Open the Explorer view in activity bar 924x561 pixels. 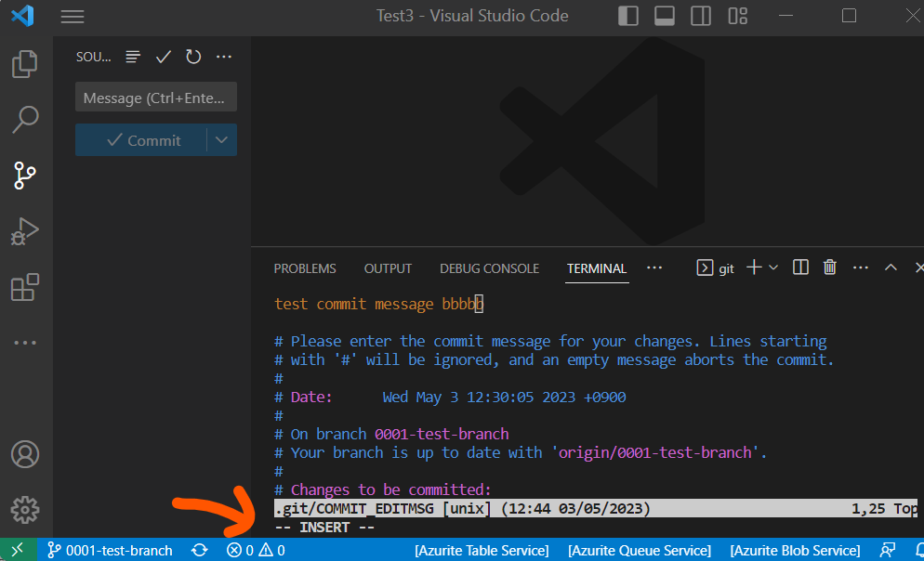pyautogui.click(x=25, y=63)
